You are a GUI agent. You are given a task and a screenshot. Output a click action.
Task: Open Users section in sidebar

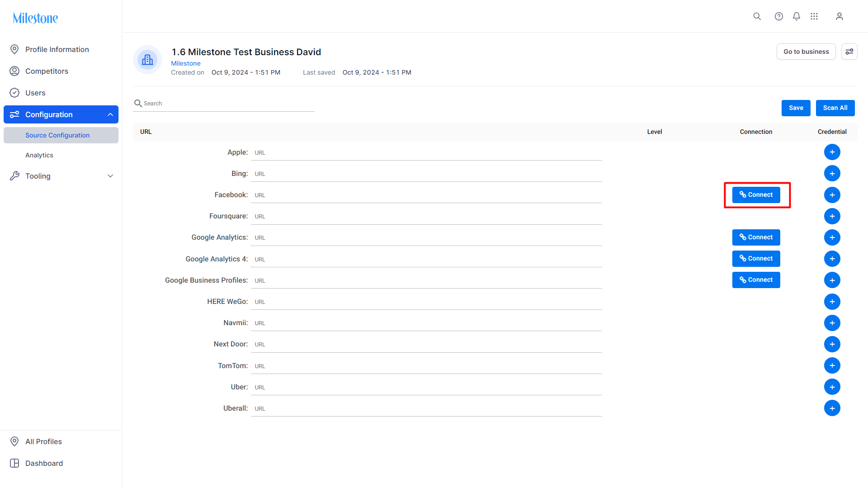tap(61, 93)
